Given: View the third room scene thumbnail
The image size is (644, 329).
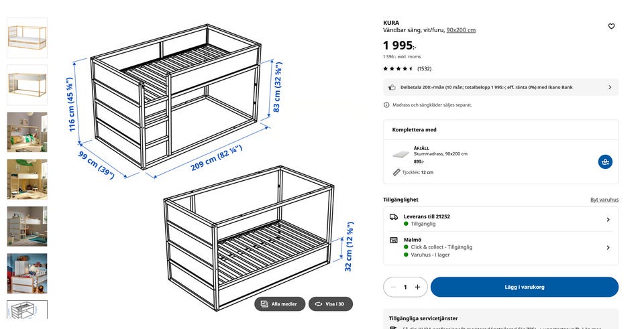Looking at the screenshot, I should pos(27,132).
